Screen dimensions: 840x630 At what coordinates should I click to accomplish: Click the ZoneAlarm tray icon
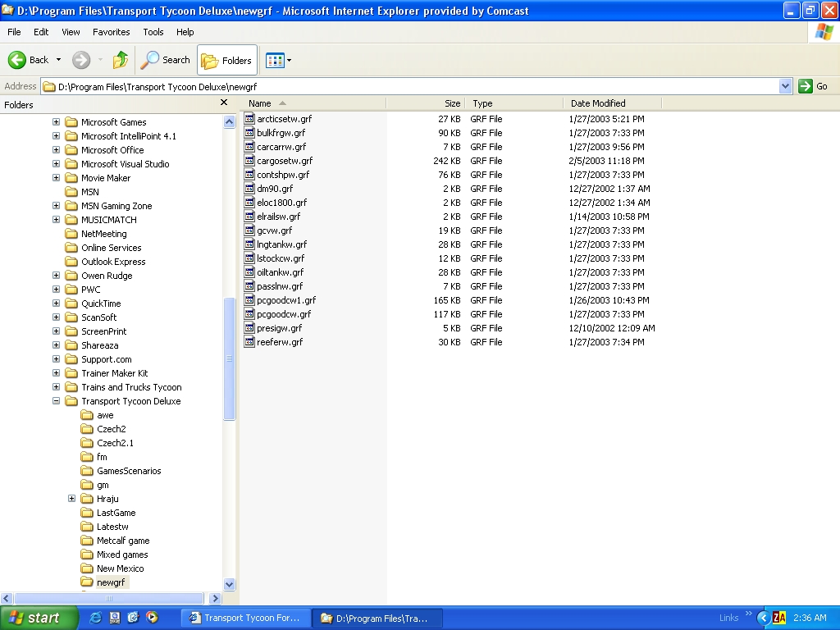779,618
